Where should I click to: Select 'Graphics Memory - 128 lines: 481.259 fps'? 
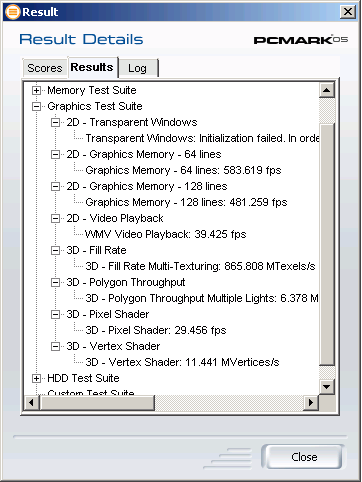click(x=186, y=202)
